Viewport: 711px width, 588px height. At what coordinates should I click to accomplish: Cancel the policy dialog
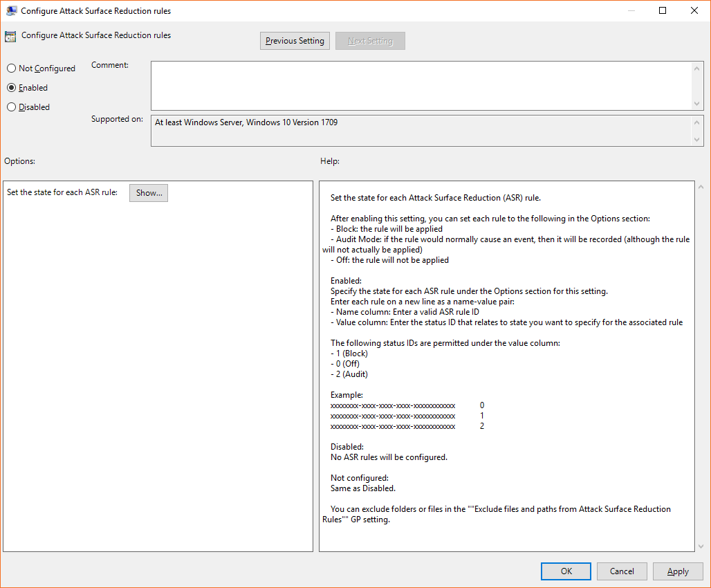[622, 571]
